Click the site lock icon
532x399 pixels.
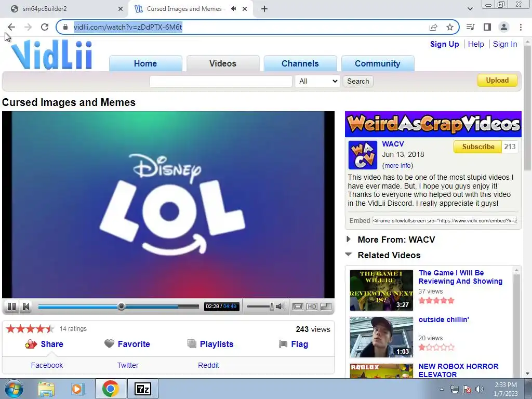coord(65,27)
